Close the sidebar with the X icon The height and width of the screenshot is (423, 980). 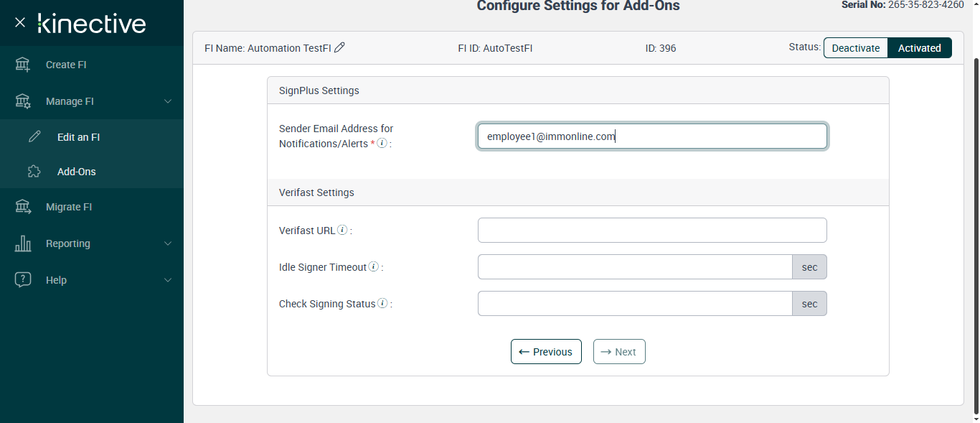pos(20,22)
